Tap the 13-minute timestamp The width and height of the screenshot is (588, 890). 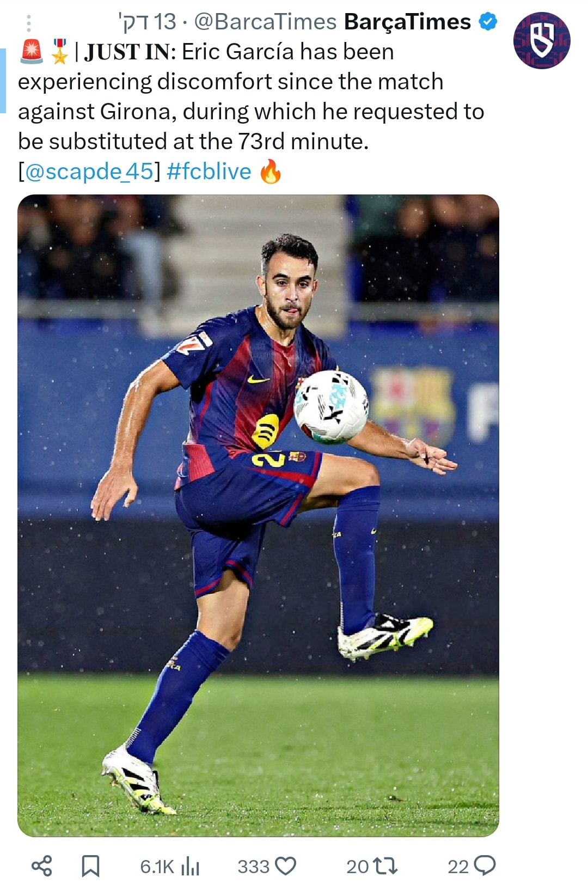pyautogui.click(x=147, y=22)
